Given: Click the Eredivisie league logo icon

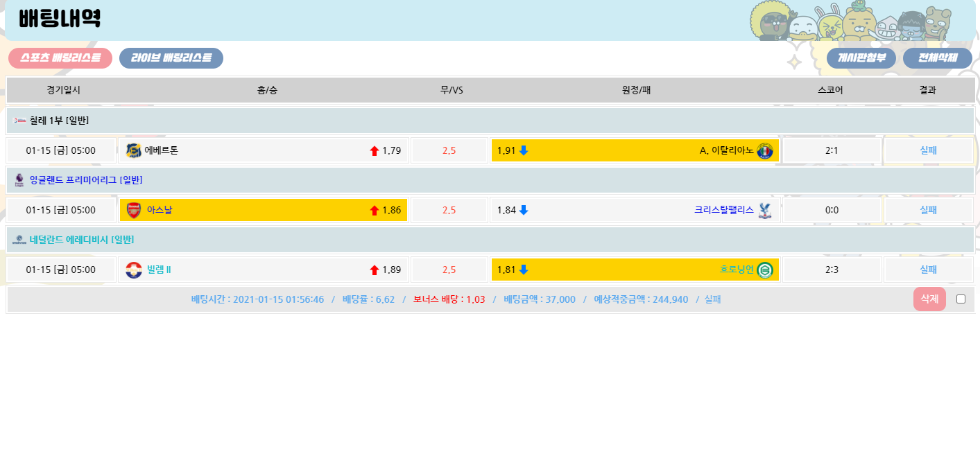Looking at the screenshot, I should point(19,240).
